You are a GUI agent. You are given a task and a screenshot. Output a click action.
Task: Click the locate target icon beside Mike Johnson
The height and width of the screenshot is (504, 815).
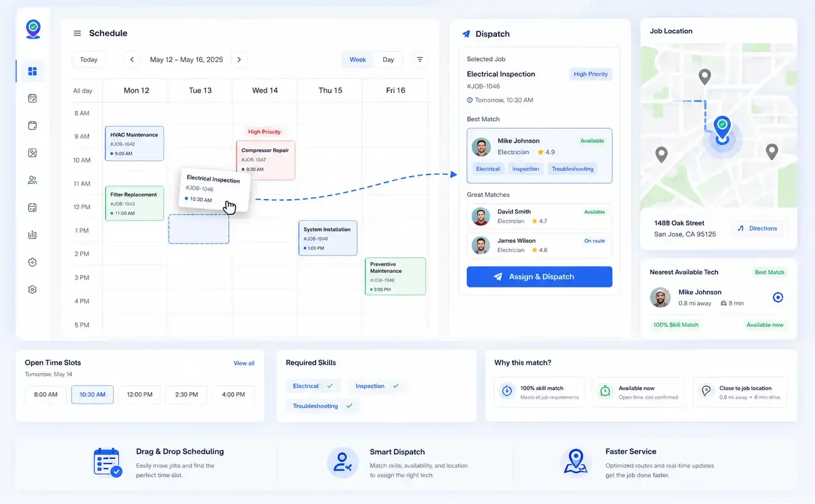click(x=778, y=297)
